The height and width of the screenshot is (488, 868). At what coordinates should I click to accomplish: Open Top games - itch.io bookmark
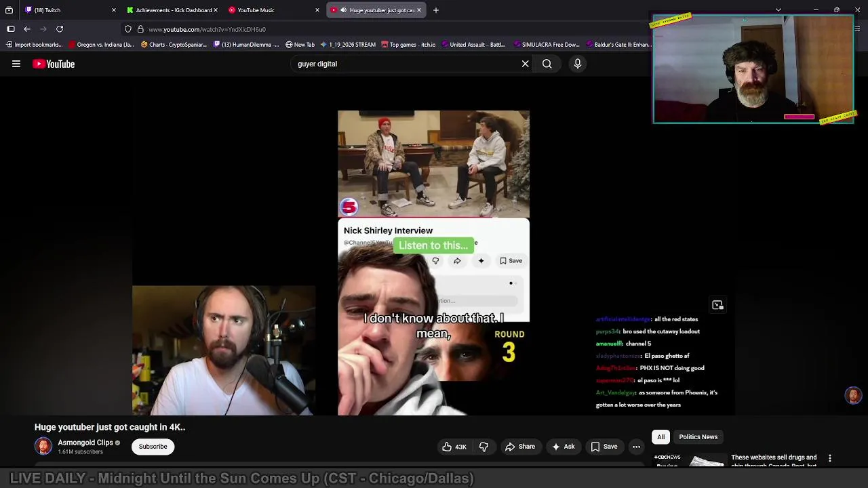[408, 45]
